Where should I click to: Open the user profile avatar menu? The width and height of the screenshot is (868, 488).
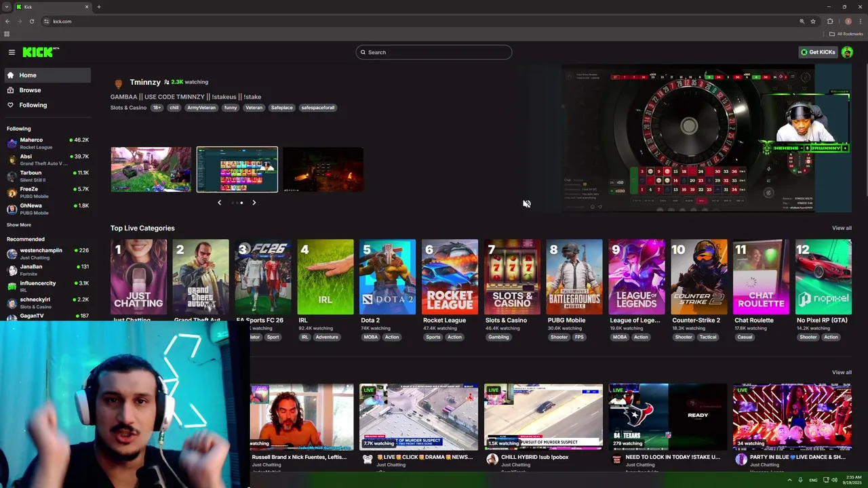pyautogui.click(x=847, y=52)
